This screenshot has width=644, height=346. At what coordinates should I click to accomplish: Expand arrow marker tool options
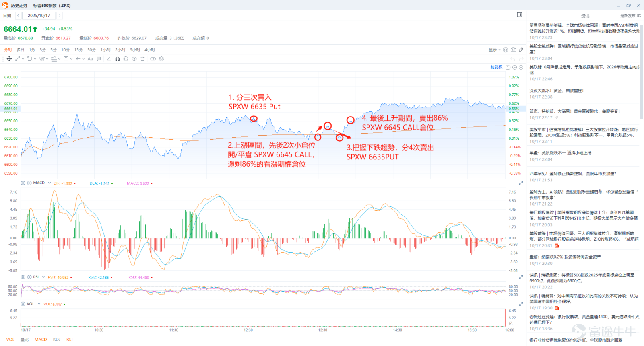coord(83,59)
